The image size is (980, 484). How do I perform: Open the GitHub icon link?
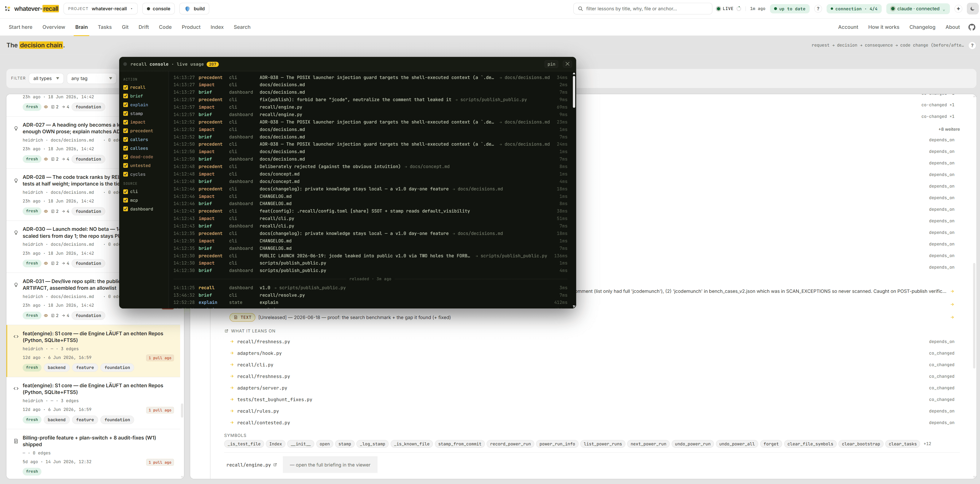pos(972,27)
